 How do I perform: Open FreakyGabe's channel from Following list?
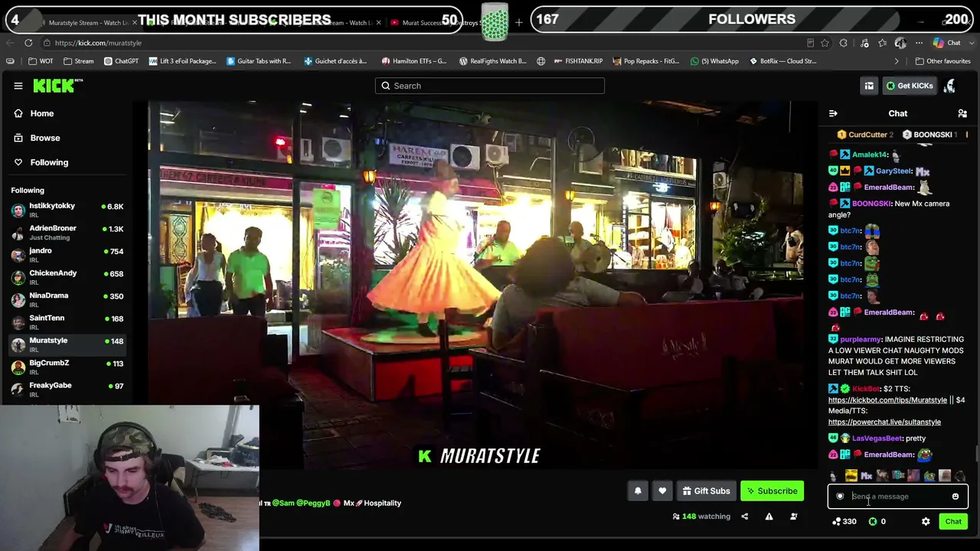[x=67, y=390]
